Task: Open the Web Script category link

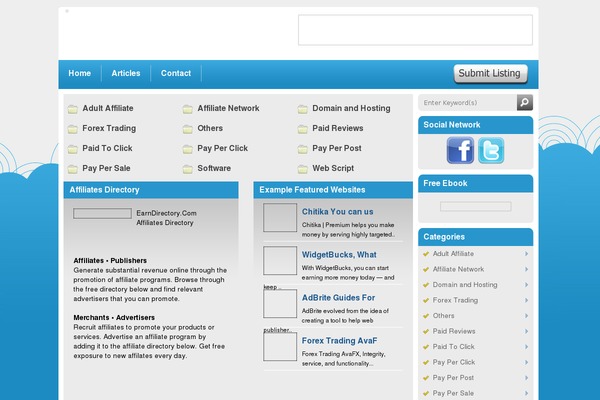Action: pyautogui.click(x=333, y=168)
